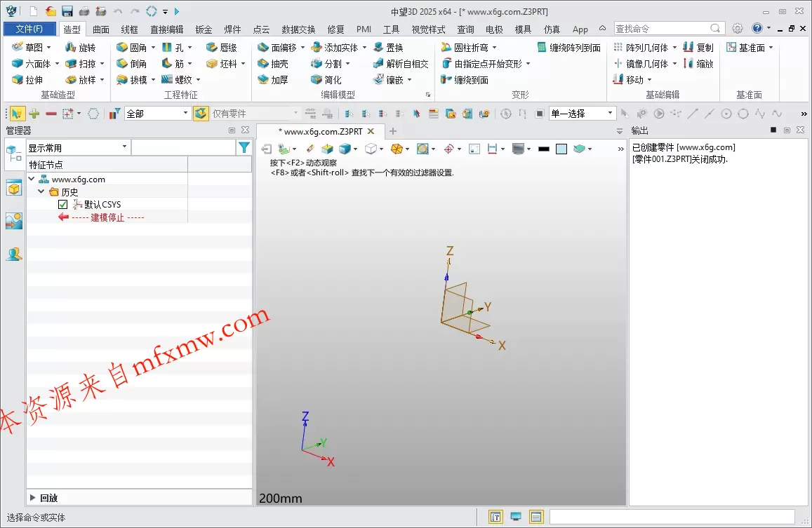
Task: Click the black color swatch in view toolbar
Action: click(544, 149)
